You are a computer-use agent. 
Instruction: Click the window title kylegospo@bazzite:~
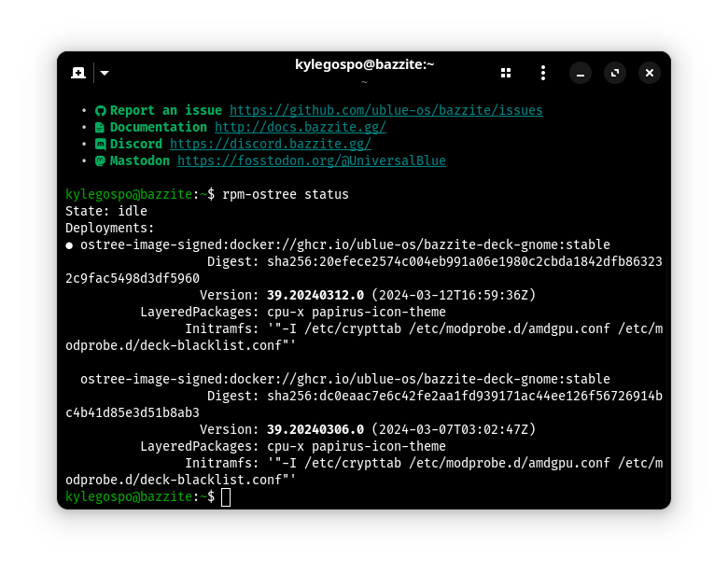(x=364, y=64)
